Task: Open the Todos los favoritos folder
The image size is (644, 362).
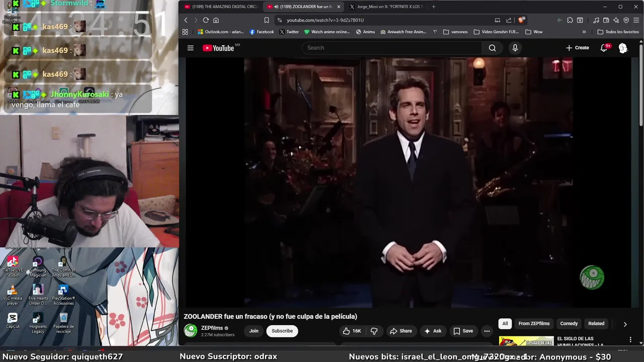Action: (x=618, y=32)
